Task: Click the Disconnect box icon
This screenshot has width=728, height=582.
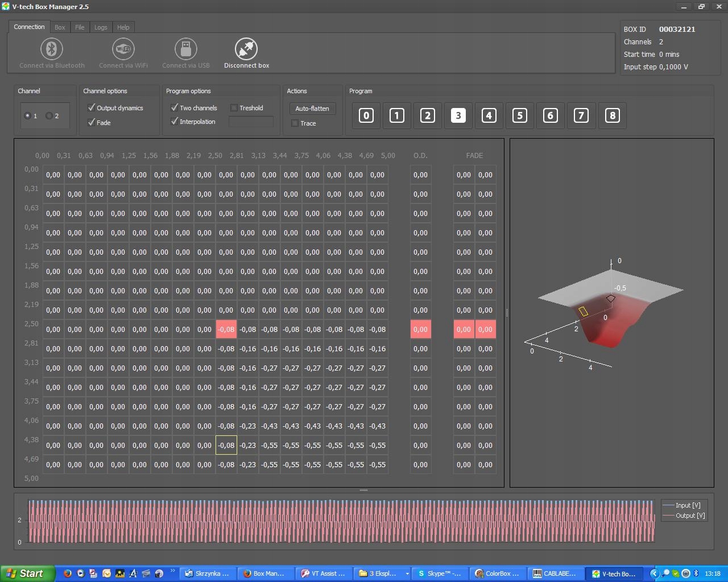Action: pyautogui.click(x=246, y=49)
